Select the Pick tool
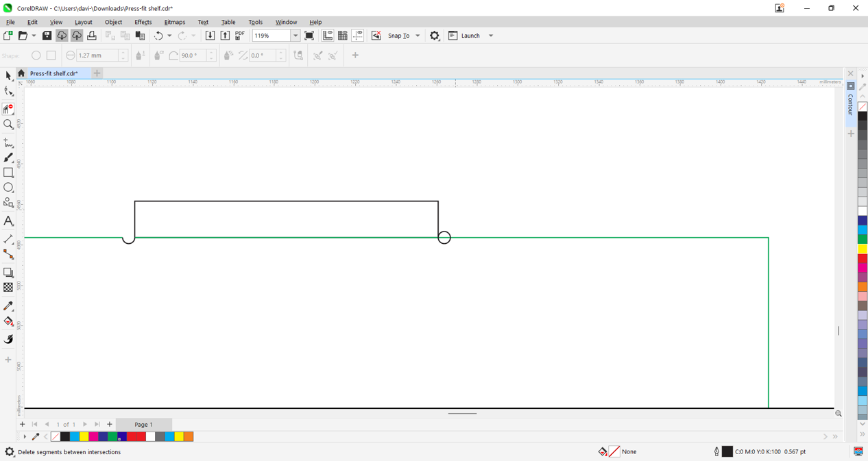868x461 pixels. click(8, 76)
